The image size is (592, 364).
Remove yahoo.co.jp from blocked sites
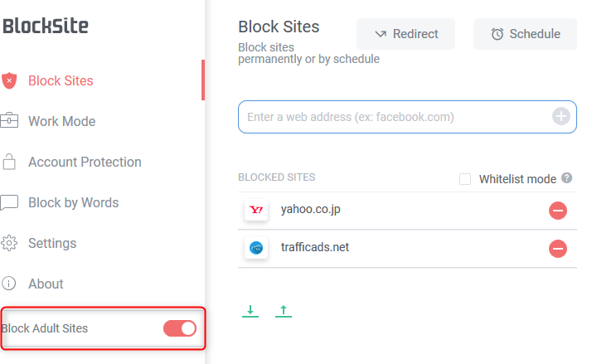(558, 211)
